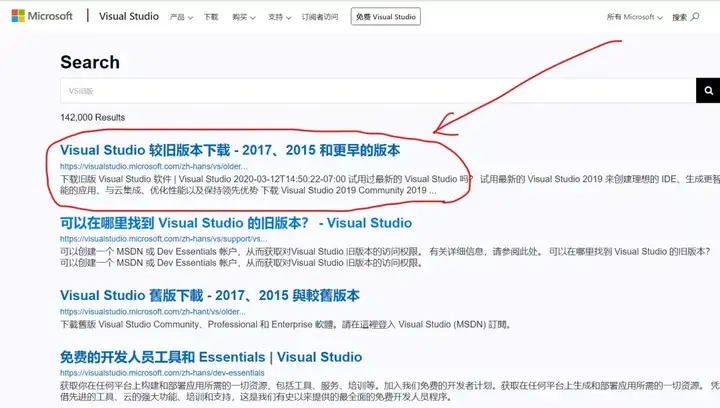Click the Search page heading
Image resolution: width=720 pixels, height=408 pixels.
point(90,62)
